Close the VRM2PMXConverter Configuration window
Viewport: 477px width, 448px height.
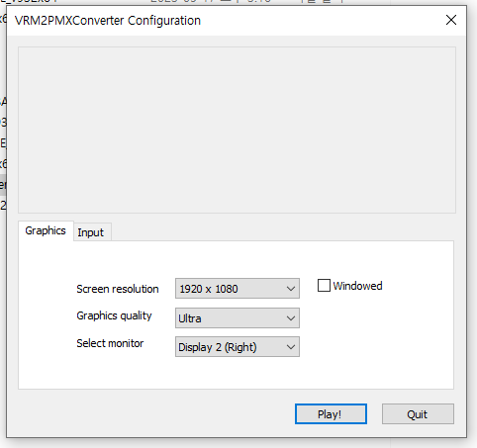pos(451,20)
